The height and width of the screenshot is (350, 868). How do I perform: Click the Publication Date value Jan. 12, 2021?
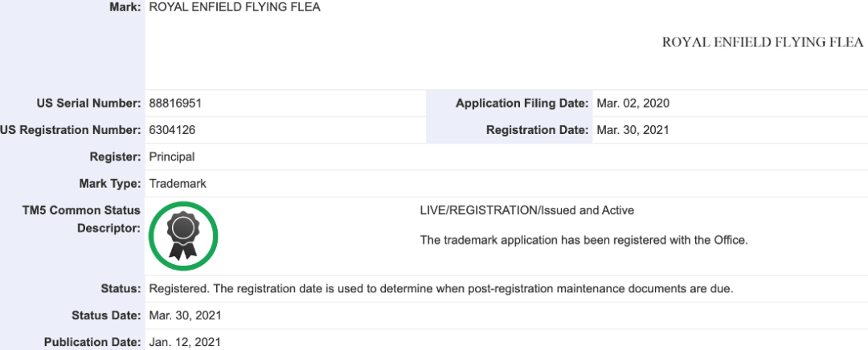[x=185, y=342]
